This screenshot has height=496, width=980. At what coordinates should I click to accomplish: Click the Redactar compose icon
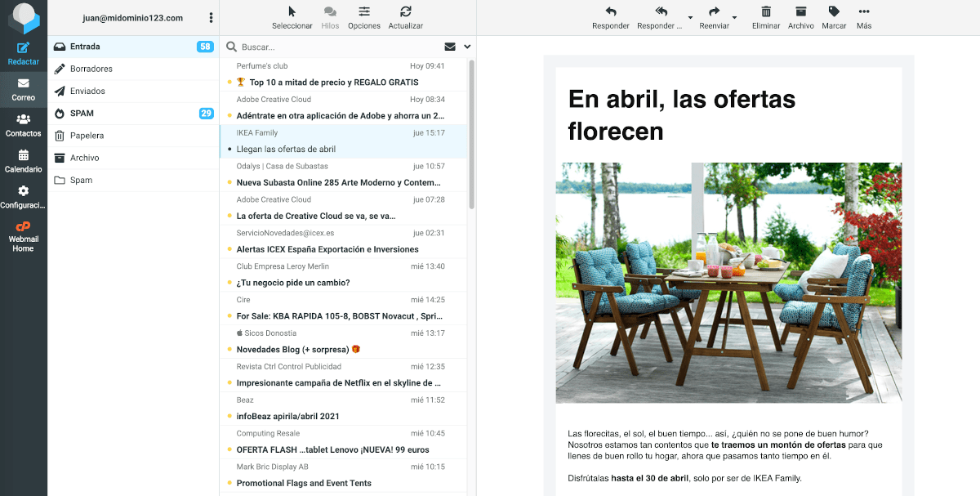[x=24, y=48]
